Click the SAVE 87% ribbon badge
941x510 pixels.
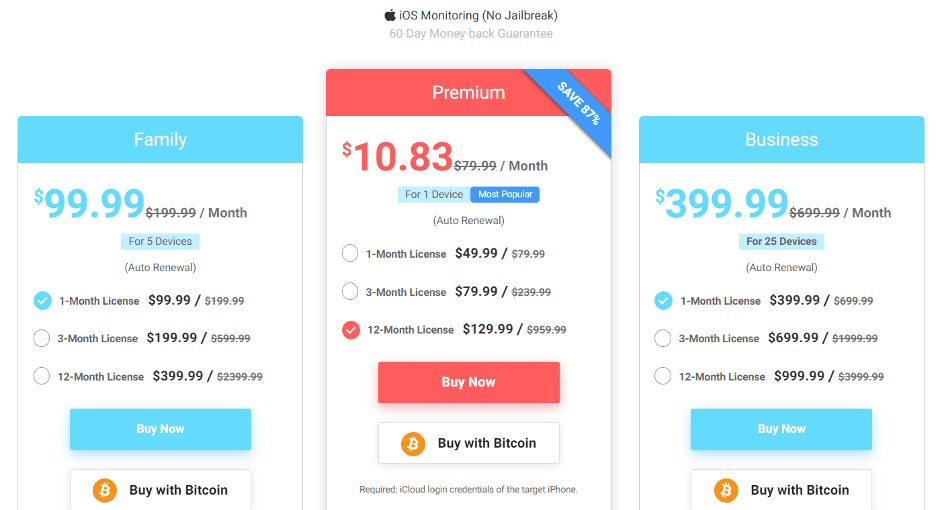point(578,103)
